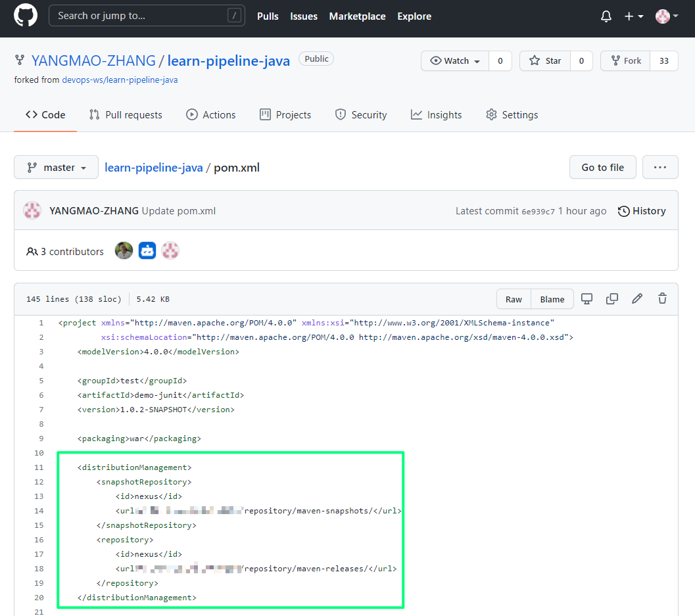The width and height of the screenshot is (695, 616).
Task: Focus the Search or jump to field
Action: pos(147,16)
